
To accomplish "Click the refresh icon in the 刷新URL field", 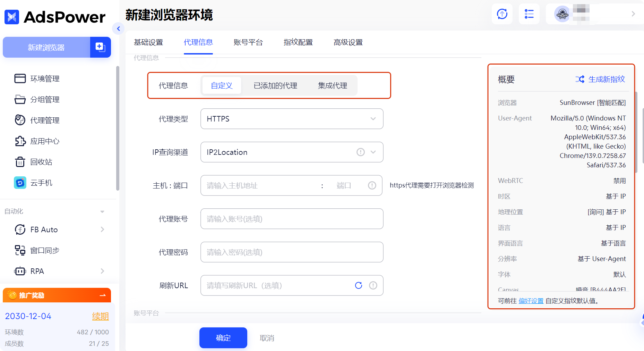I will click(358, 285).
